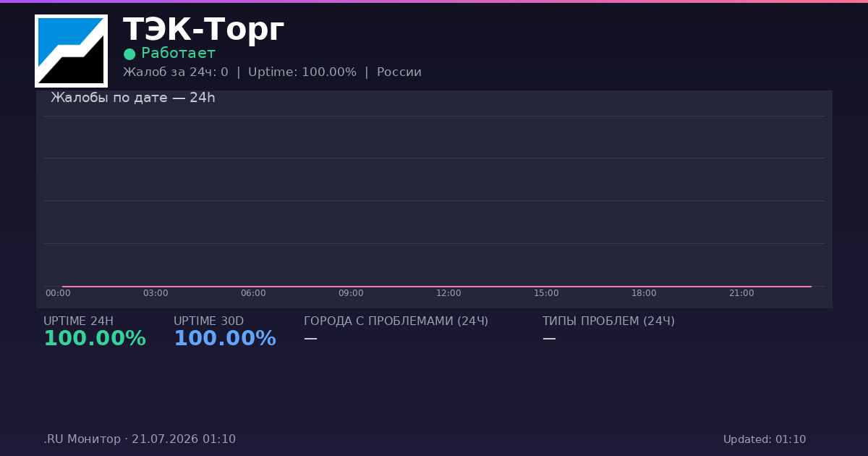Click the 12:00 time axis marker

(448, 293)
